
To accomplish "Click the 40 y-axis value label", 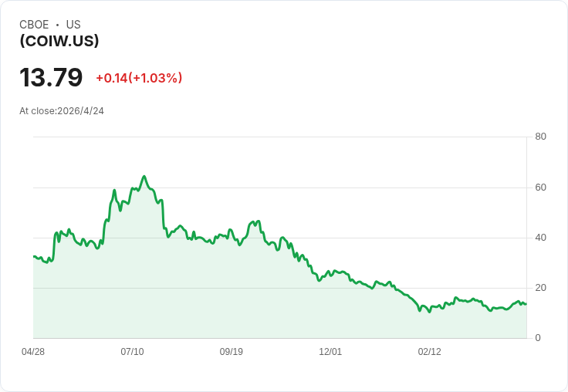I will [540, 238].
